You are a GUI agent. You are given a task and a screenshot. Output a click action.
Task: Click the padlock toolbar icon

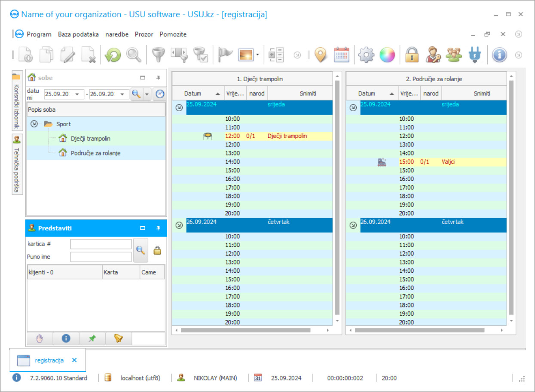pyautogui.click(x=412, y=55)
